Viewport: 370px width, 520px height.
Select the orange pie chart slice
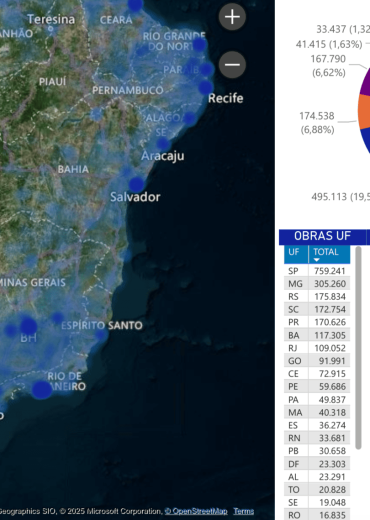(x=364, y=111)
